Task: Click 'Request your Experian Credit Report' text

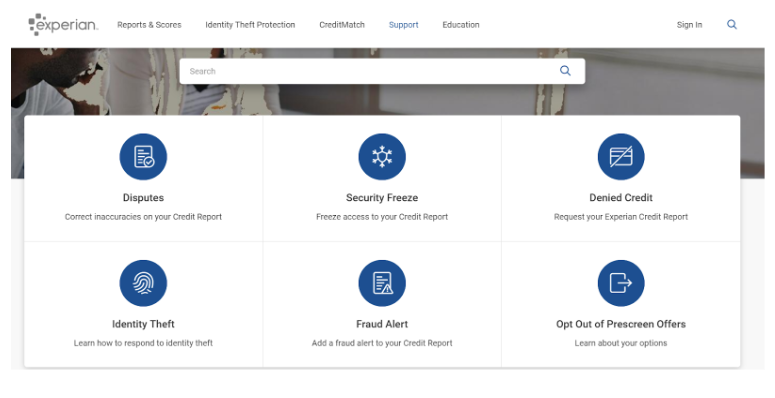Action: (621, 217)
